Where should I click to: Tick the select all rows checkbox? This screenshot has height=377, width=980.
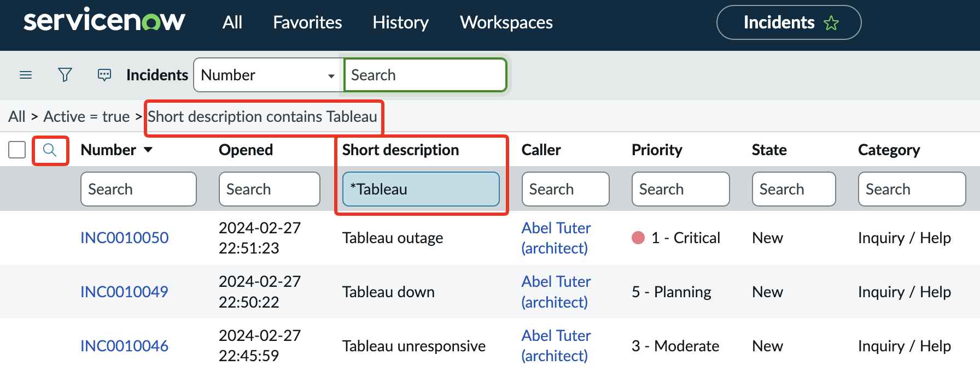17,150
